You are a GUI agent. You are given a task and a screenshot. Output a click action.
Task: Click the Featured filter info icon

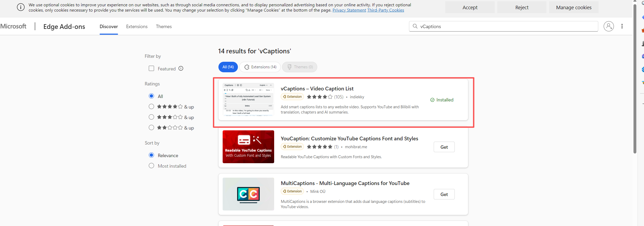tap(181, 68)
